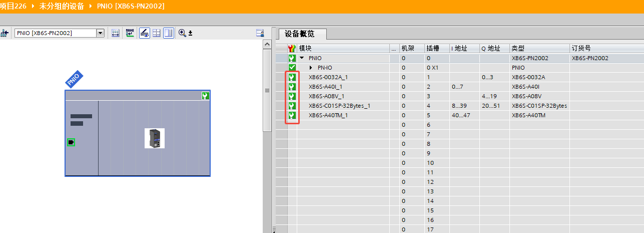Toggle the show module labels eye button
Viewport: 644px width, 233px height.
pos(144,33)
